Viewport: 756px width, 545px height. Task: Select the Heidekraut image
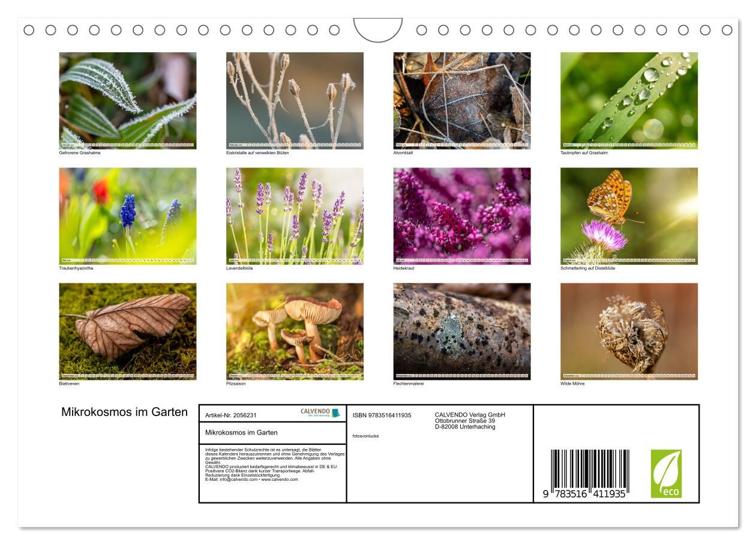coord(461,215)
